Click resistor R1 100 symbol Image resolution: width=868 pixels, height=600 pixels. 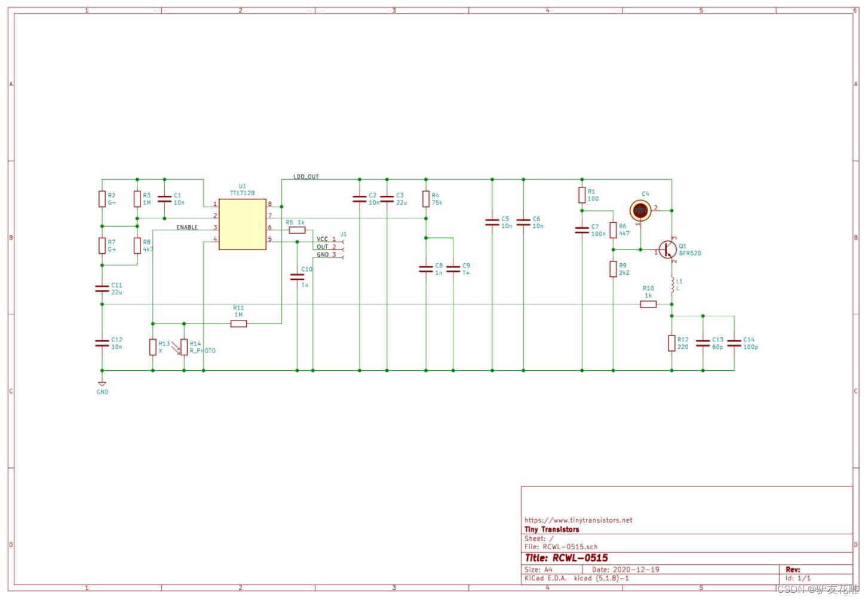(582, 195)
